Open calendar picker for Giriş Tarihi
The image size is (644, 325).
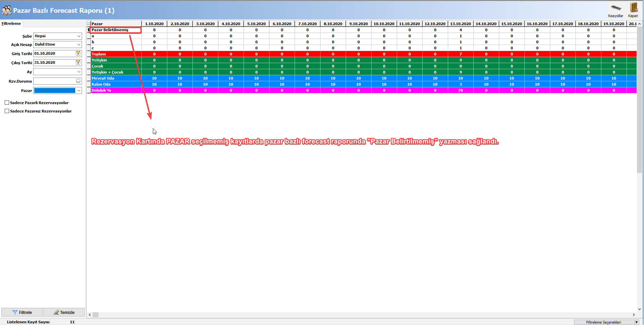(x=78, y=53)
